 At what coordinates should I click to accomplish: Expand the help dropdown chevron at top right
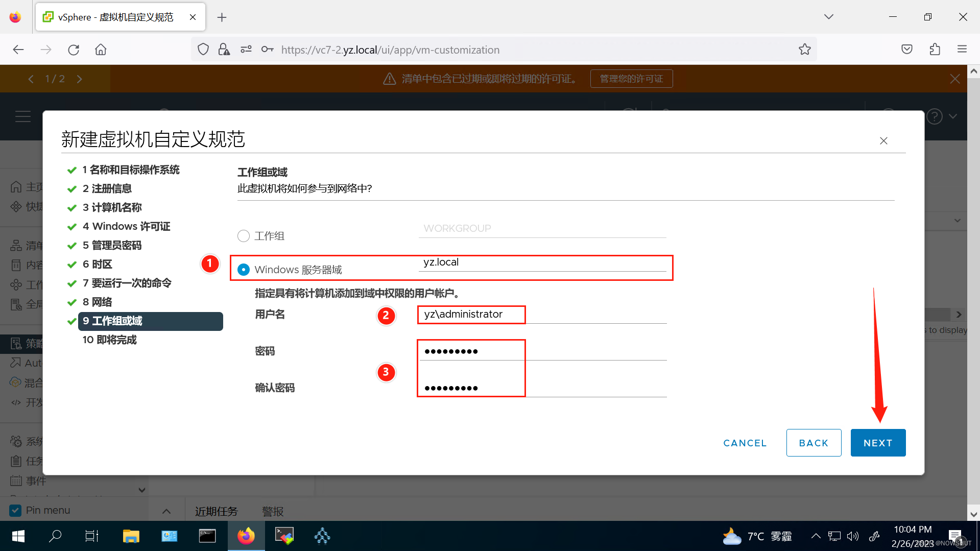coord(953,116)
